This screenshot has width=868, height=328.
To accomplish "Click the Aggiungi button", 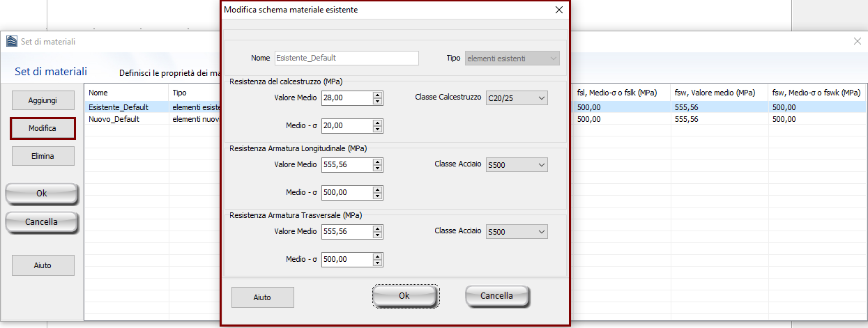I will tap(43, 100).
